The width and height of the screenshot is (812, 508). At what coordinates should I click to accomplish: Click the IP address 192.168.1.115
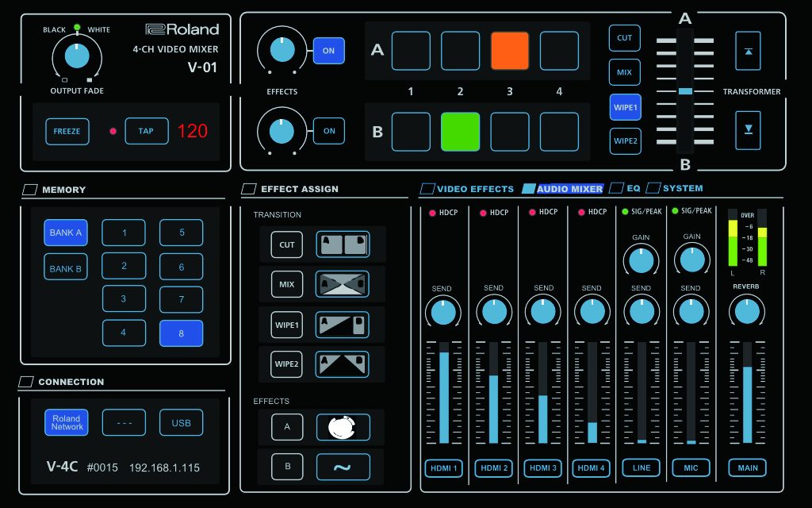tap(164, 468)
